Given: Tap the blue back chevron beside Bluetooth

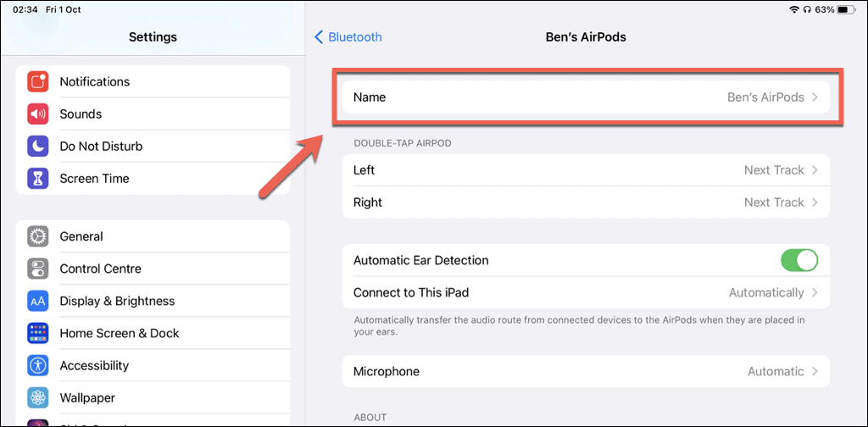Looking at the screenshot, I should pyautogui.click(x=319, y=37).
